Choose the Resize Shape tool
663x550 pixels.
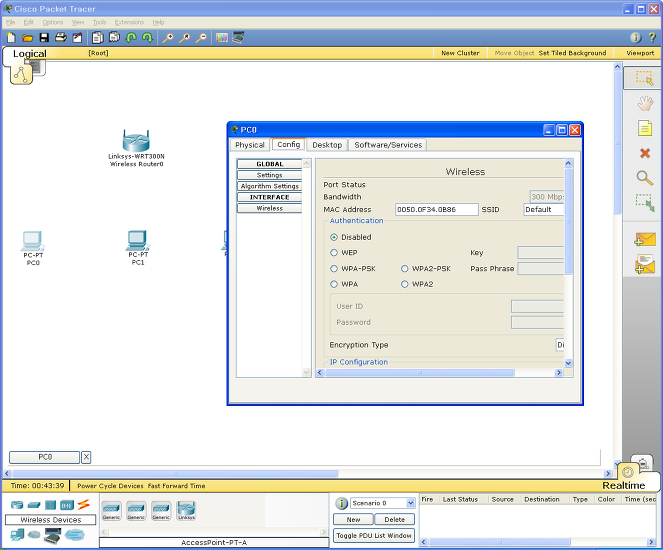(645, 202)
